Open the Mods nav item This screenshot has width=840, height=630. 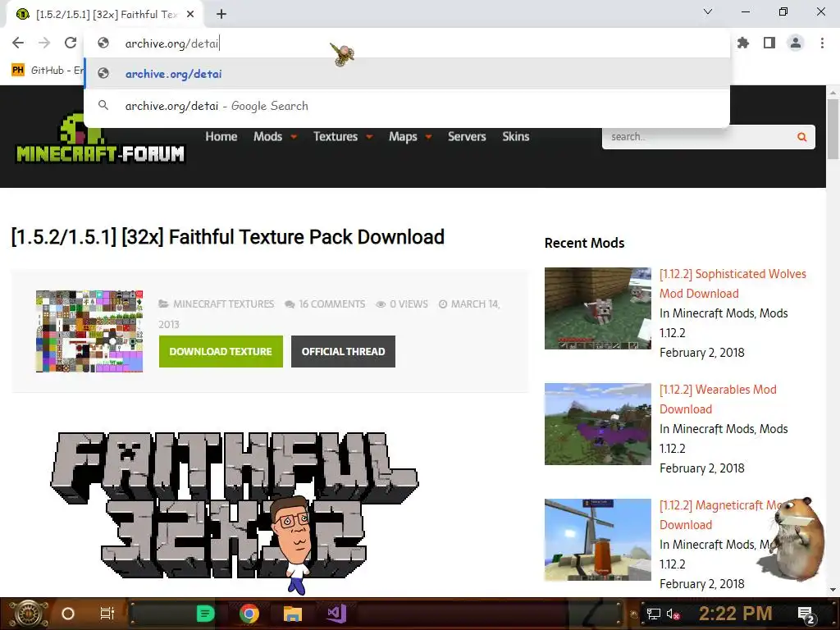click(268, 137)
